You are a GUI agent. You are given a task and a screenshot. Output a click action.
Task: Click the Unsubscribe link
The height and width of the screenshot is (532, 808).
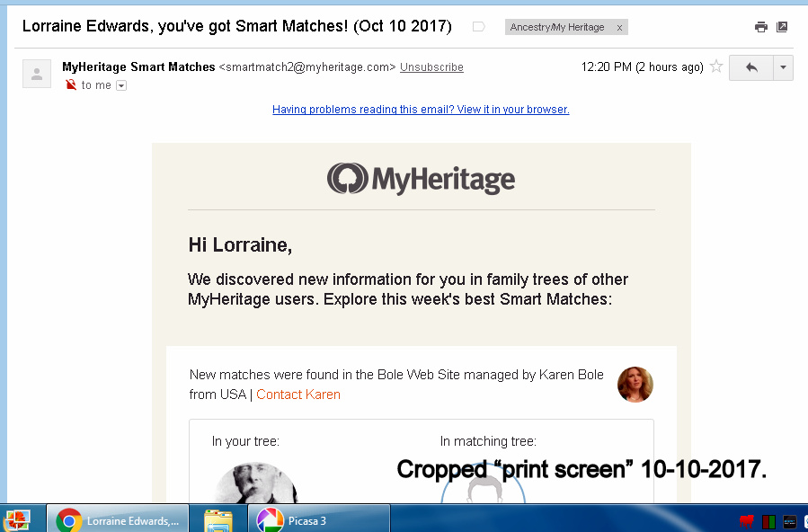pyautogui.click(x=431, y=67)
